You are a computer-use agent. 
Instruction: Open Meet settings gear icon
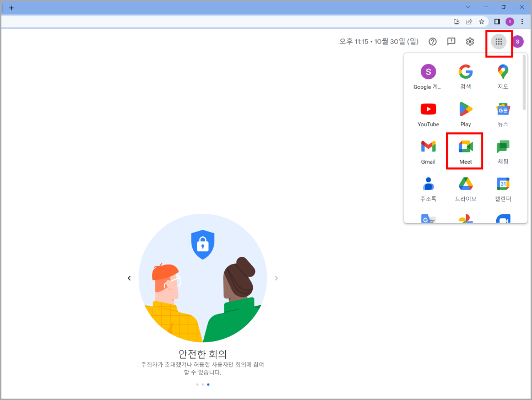470,41
